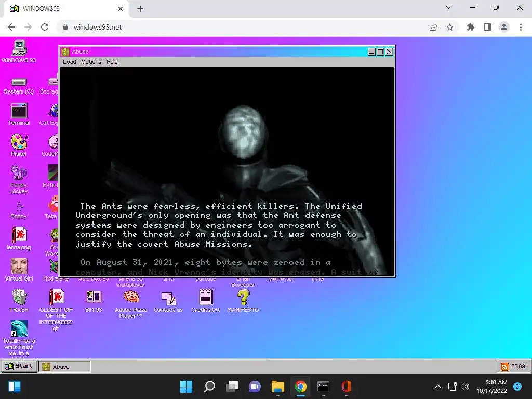Screen dimensions: 532x399
Task: Open the Credits.txt file icon
Action: coord(206,301)
